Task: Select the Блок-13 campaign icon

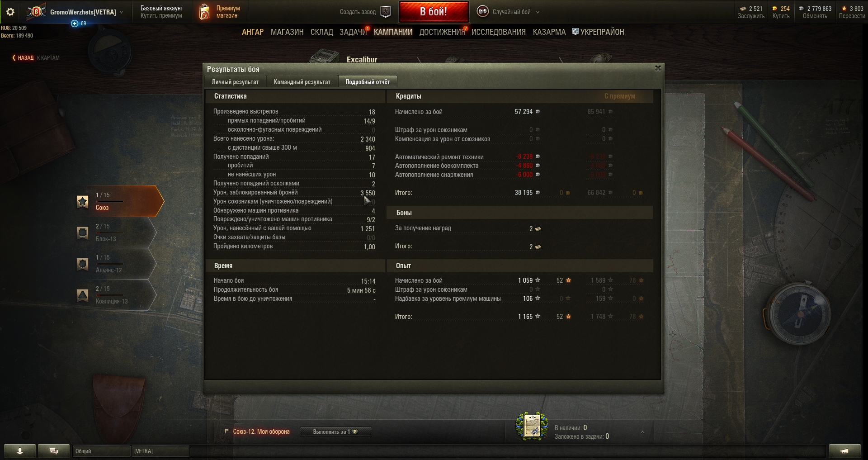Action: coord(82,232)
